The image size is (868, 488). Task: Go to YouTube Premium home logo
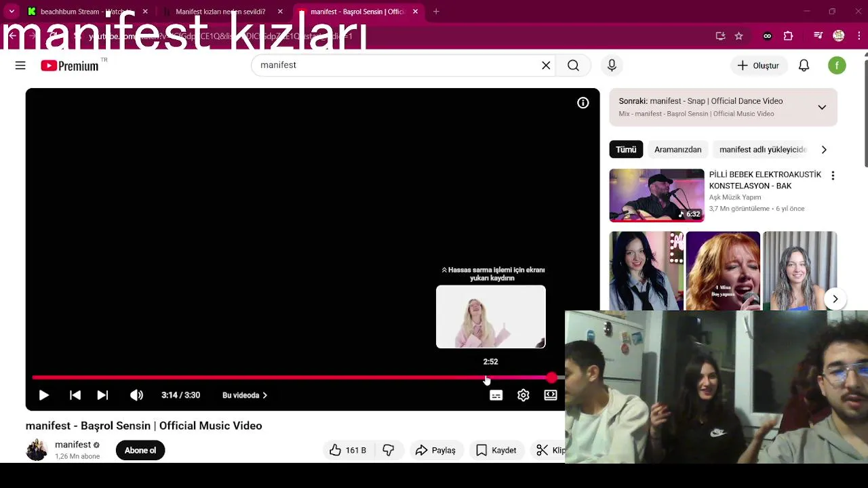pos(70,66)
